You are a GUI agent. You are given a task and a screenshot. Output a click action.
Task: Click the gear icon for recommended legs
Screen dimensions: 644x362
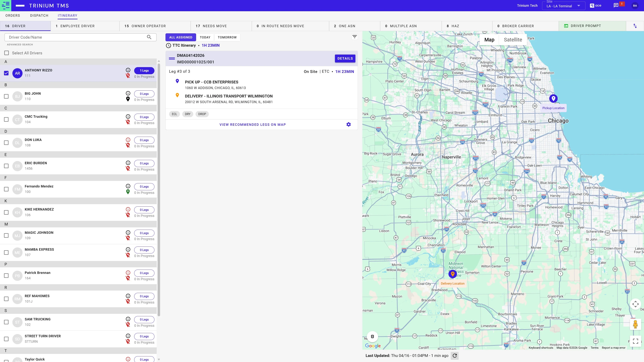[x=348, y=124]
